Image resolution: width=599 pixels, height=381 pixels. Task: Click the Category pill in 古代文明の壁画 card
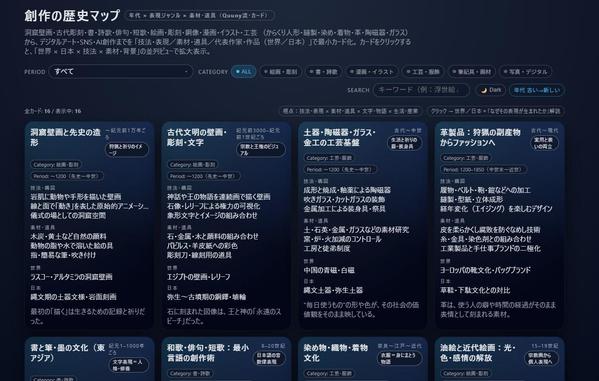click(x=193, y=165)
